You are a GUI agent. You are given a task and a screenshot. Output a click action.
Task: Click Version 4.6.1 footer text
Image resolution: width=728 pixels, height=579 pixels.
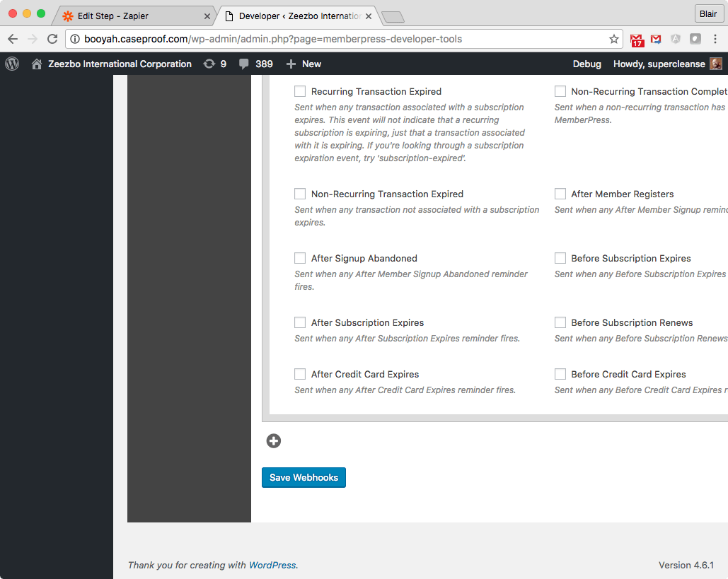click(x=686, y=565)
